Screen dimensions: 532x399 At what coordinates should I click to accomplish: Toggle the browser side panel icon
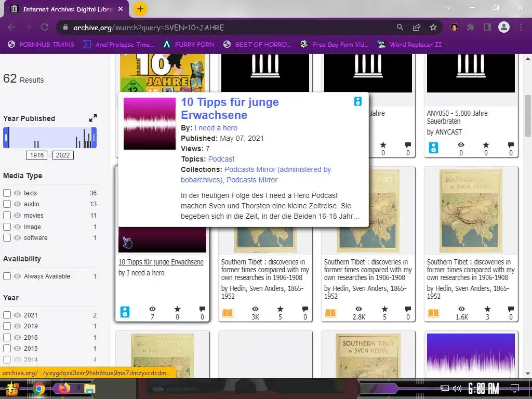487,27
